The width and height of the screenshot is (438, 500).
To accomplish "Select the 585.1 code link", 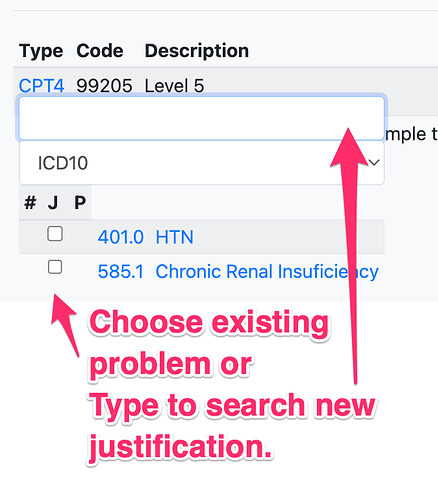I will pyautogui.click(x=121, y=271).
